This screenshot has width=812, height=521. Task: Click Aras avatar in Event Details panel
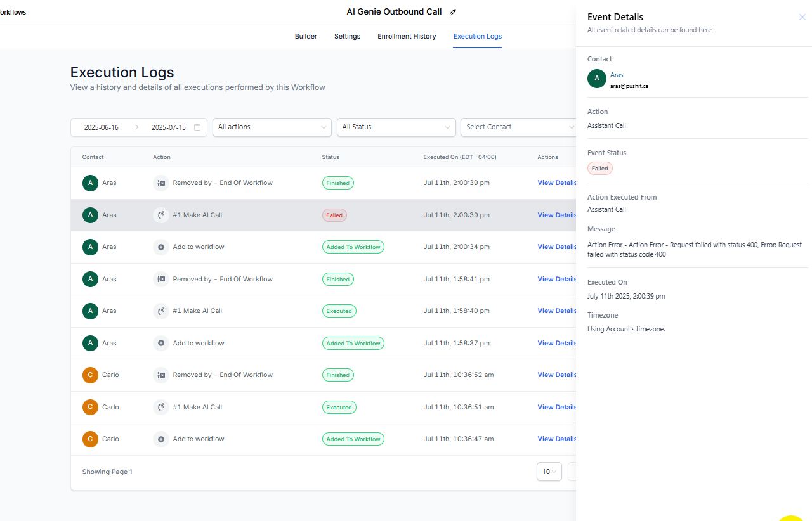click(596, 79)
